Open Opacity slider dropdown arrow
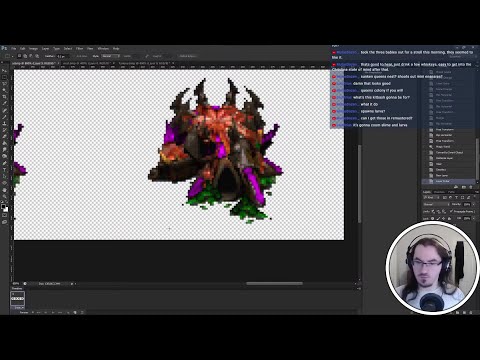This screenshot has height=360, width=480. coord(474,204)
